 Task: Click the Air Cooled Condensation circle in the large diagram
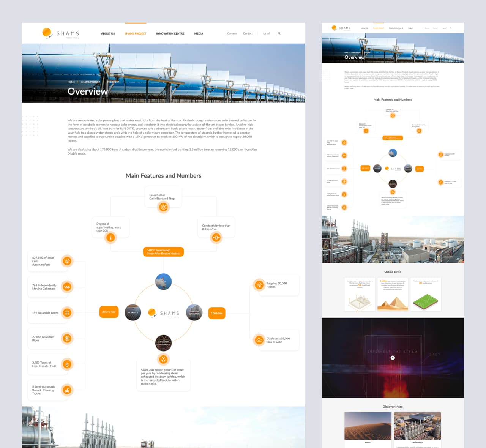click(x=164, y=343)
